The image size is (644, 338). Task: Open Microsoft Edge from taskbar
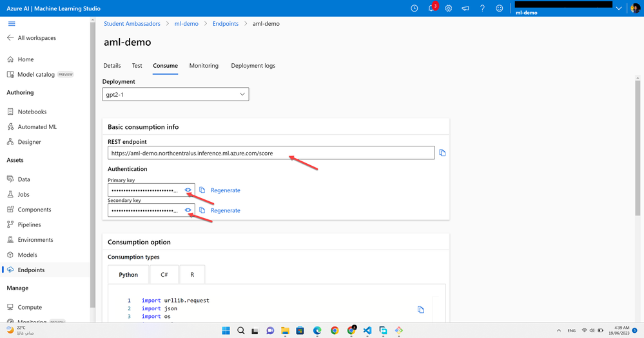pyautogui.click(x=317, y=331)
